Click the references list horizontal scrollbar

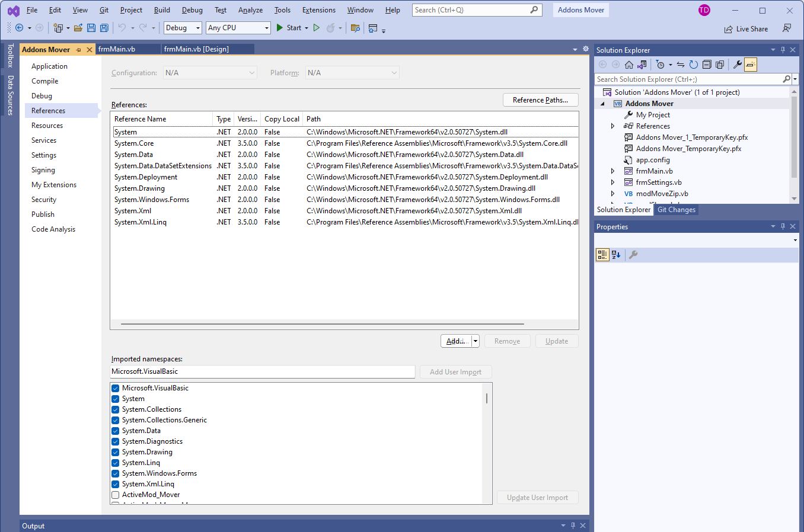point(323,324)
